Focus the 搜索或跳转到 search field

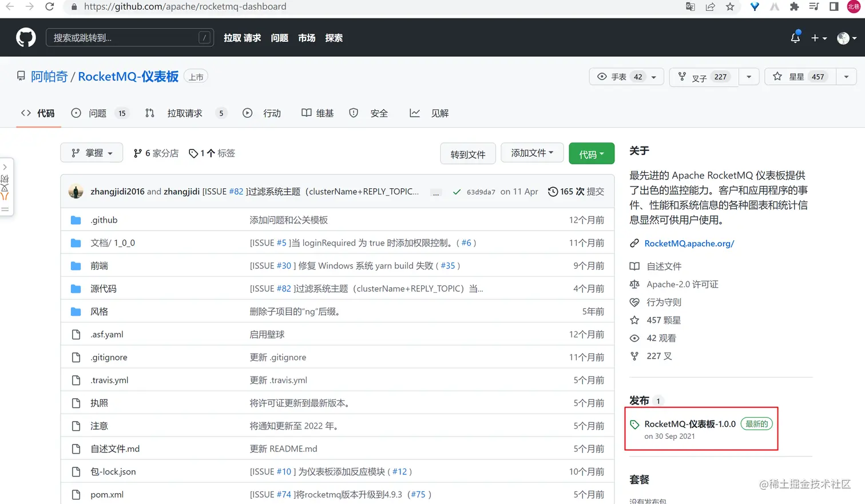(130, 38)
